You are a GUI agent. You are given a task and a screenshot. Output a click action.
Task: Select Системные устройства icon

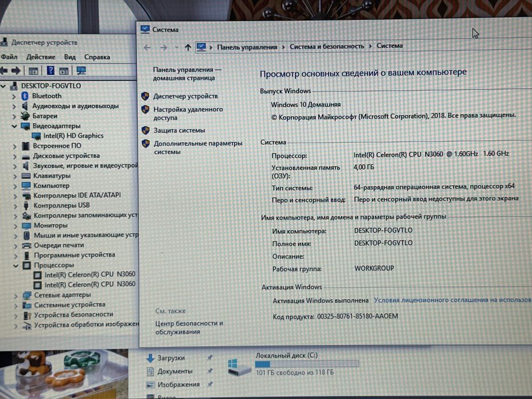[x=27, y=305]
